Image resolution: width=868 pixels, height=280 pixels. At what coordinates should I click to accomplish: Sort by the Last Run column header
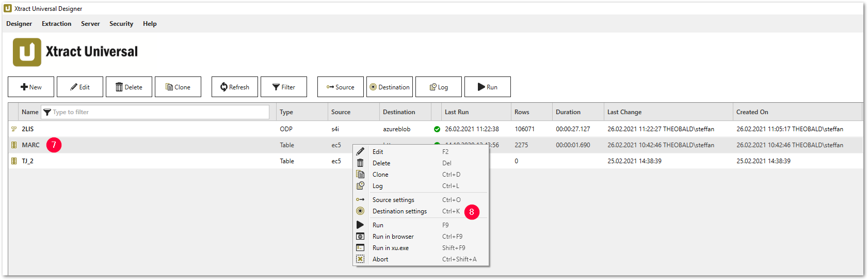(457, 112)
